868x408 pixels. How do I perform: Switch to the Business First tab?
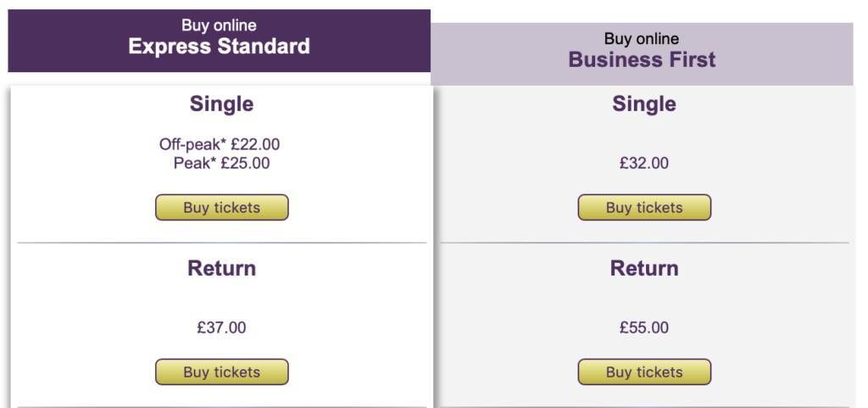coord(643,53)
